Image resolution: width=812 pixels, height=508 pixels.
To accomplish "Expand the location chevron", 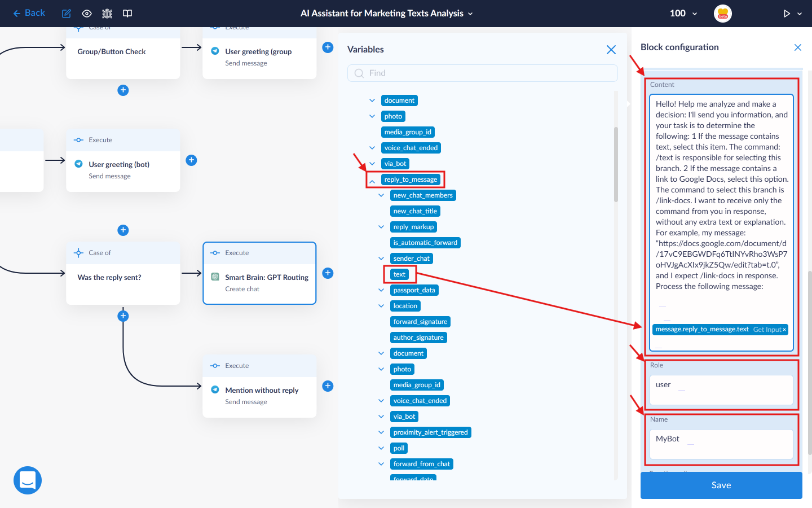I will (x=381, y=306).
